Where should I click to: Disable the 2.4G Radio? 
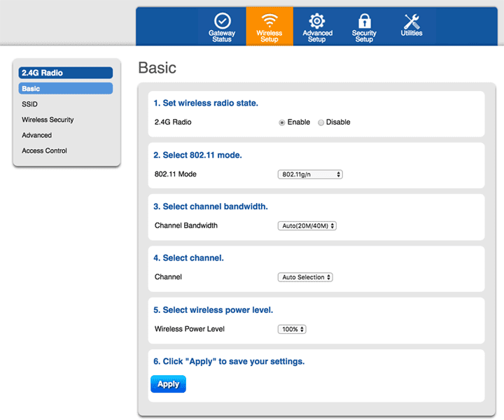coord(321,122)
